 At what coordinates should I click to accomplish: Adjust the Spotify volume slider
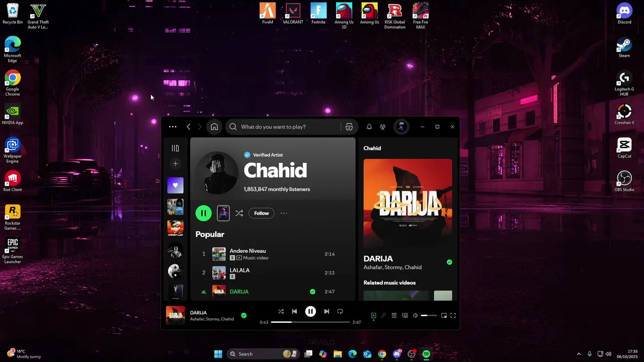click(429, 315)
